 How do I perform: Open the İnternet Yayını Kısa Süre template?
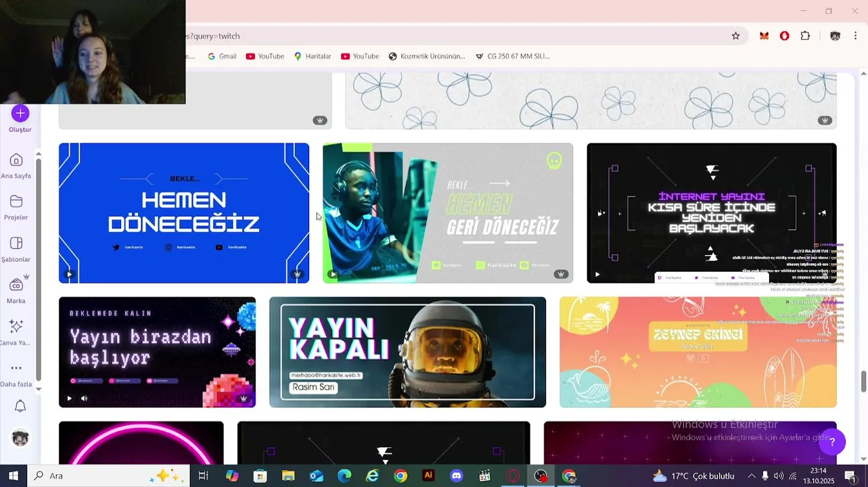[x=712, y=212]
